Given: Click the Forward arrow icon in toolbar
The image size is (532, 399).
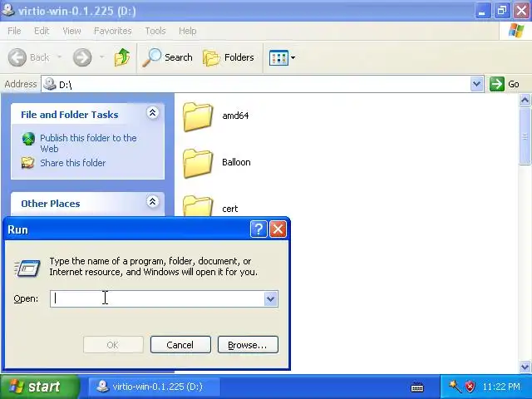Looking at the screenshot, I should pos(82,57).
